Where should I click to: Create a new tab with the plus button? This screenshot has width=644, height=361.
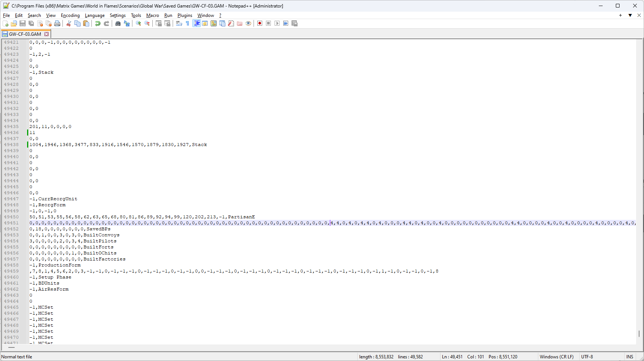pos(620,15)
